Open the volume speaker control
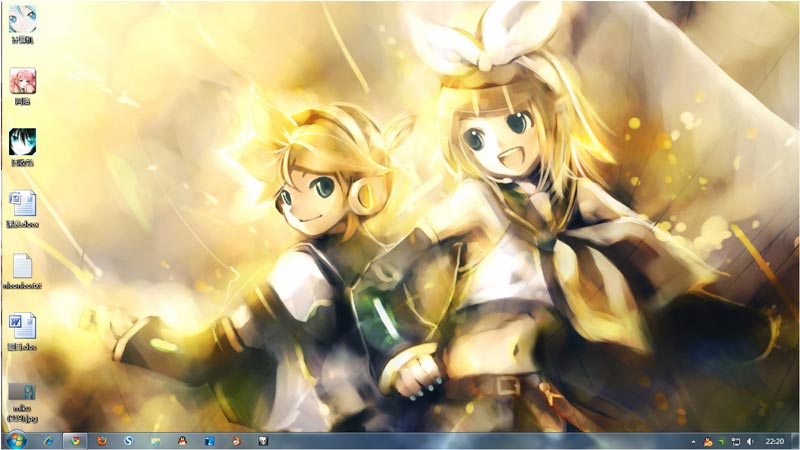The width and height of the screenshot is (800, 450). pyautogui.click(x=750, y=442)
